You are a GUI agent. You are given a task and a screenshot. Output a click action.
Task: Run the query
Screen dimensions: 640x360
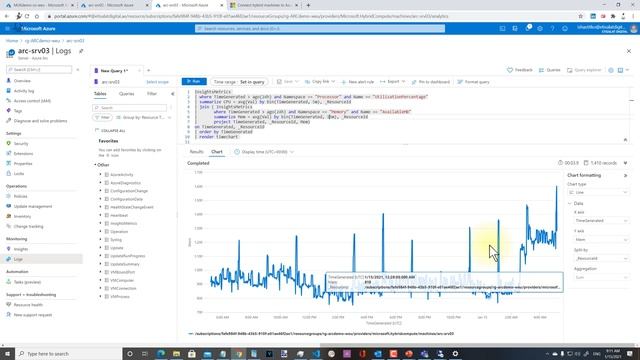pos(194,82)
